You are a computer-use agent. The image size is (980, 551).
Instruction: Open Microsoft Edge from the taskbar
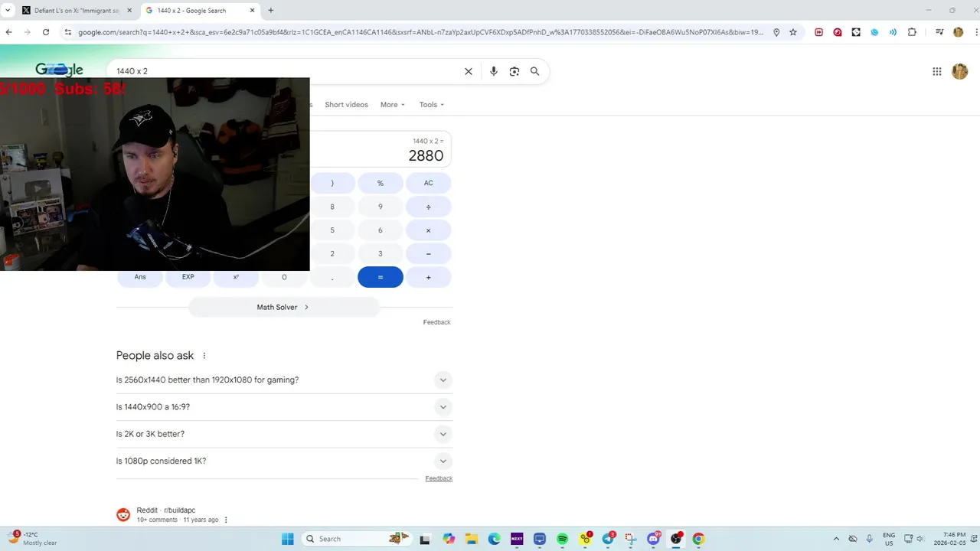tap(494, 539)
